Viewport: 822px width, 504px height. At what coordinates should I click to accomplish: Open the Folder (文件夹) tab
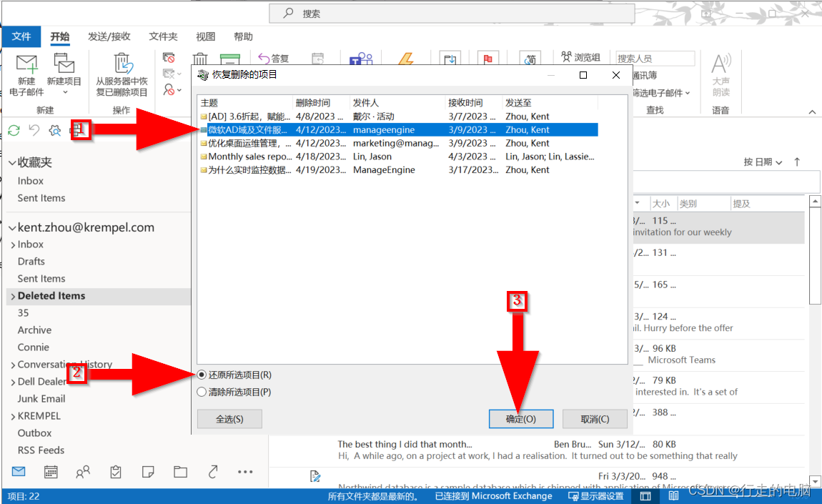coord(163,36)
